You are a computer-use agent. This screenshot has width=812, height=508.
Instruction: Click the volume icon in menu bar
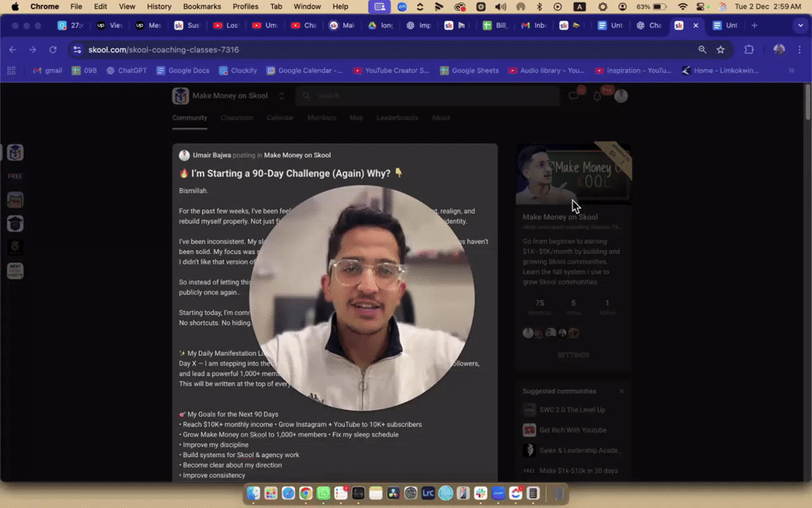tap(500, 6)
